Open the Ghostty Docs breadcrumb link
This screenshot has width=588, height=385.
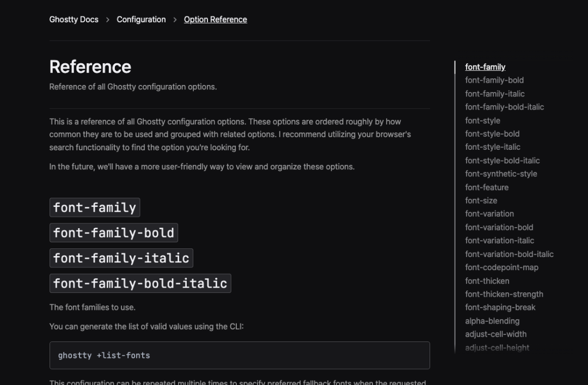click(74, 20)
